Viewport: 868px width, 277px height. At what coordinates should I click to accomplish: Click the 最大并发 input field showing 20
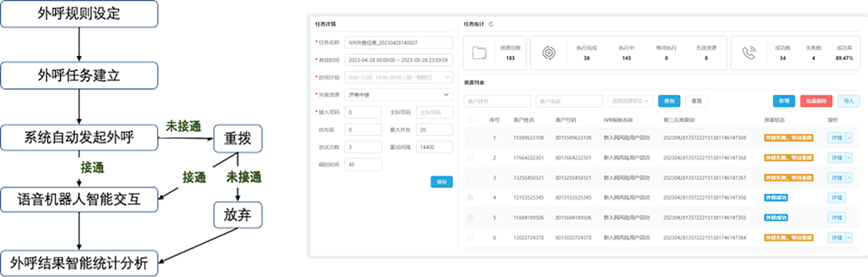[434, 130]
